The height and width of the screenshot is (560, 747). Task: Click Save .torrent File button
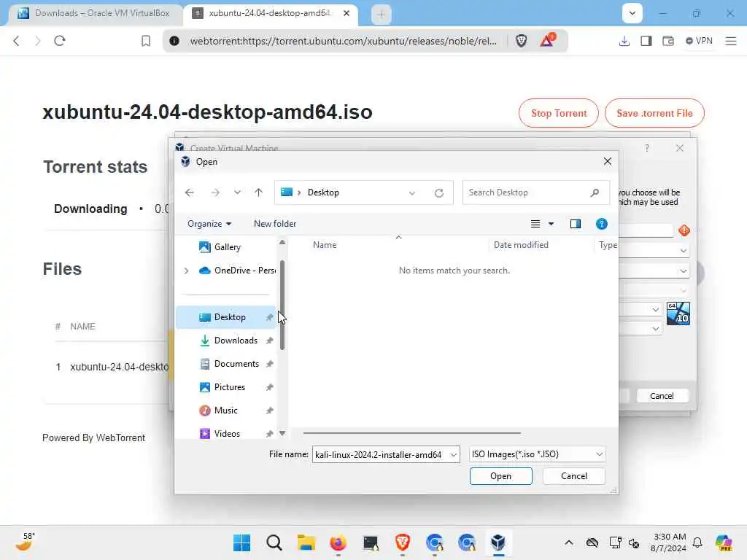[x=654, y=113]
